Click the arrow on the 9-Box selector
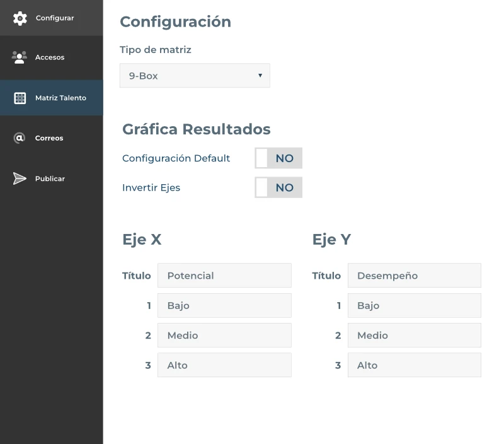 click(x=260, y=76)
